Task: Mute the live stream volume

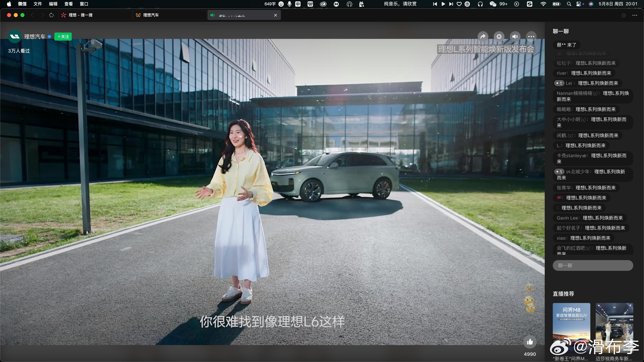Action: point(515,37)
